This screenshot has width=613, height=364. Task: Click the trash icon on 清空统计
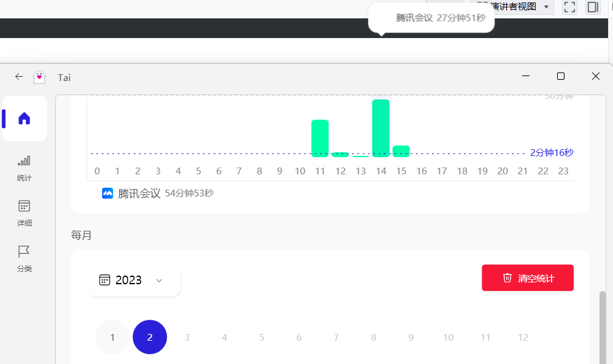[507, 277]
